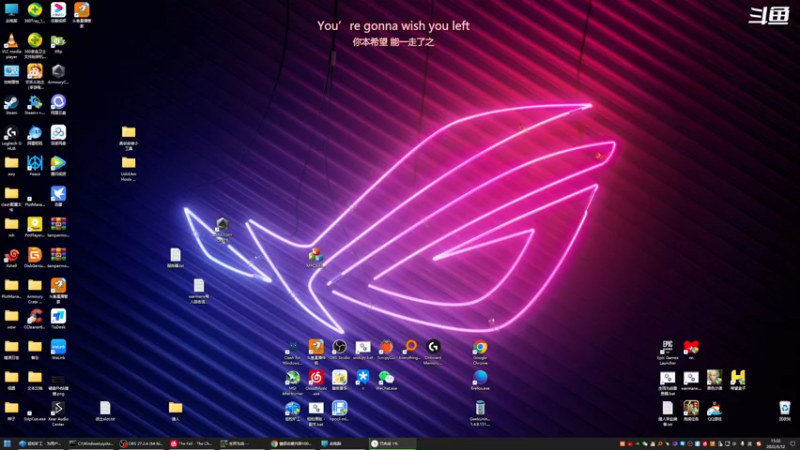Launch PotPlayer from desktop

click(x=35, y=228)
